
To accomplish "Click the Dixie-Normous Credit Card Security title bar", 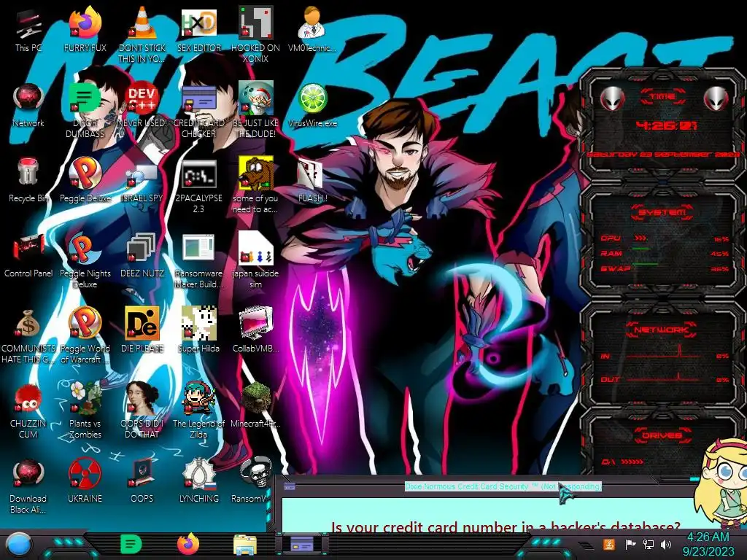I will coord(503,486).
